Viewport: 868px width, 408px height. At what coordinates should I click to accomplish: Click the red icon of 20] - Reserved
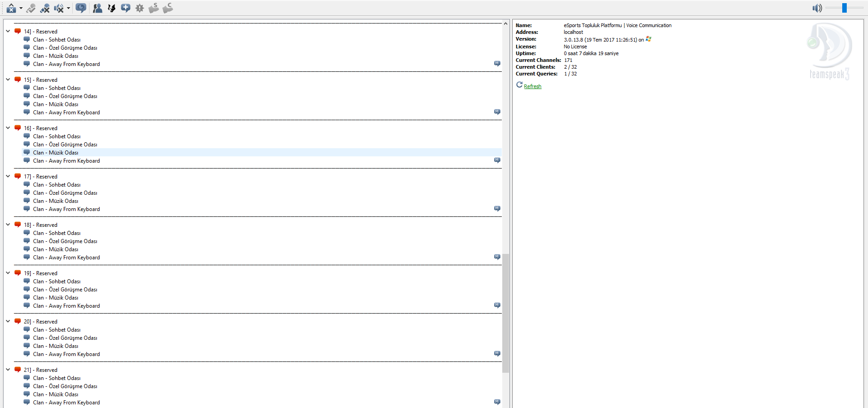pyautogui.click(x=18, y=321)
